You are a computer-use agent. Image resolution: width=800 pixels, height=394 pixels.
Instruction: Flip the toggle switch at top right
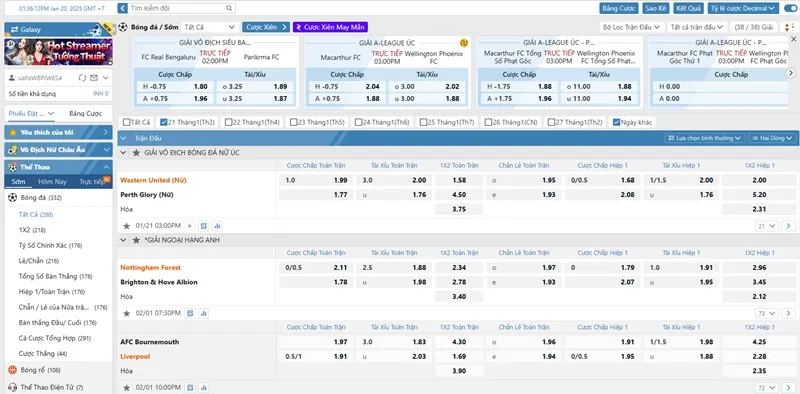point(790,8)
